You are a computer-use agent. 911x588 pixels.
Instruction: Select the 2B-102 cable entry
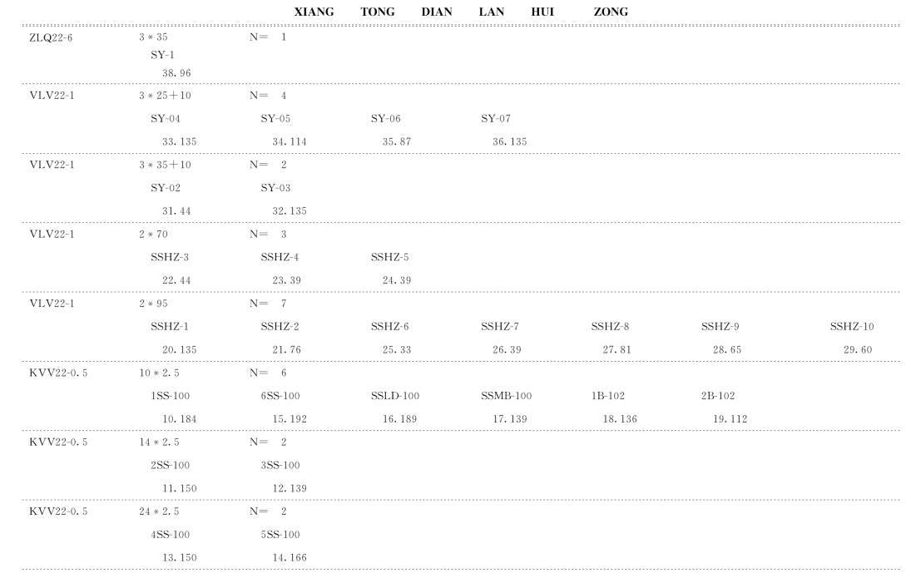coord(718,396)
